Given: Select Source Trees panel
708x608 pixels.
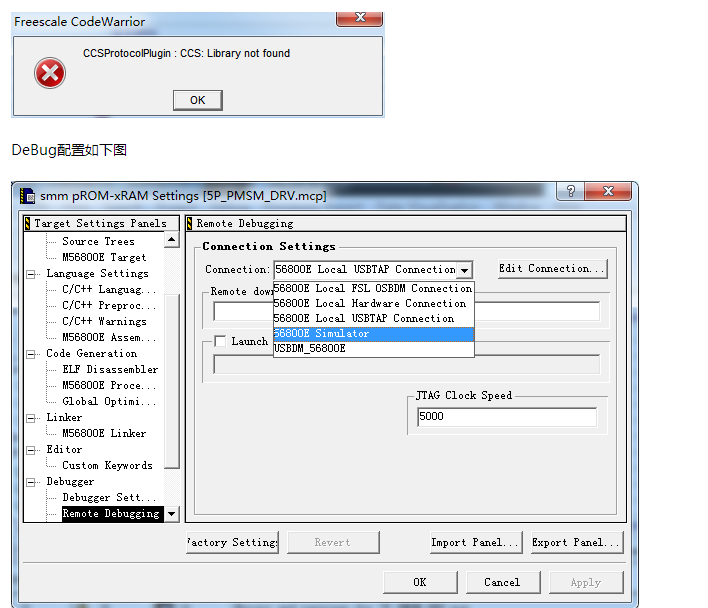Looking at the screenshot, I should pos(98,241).
